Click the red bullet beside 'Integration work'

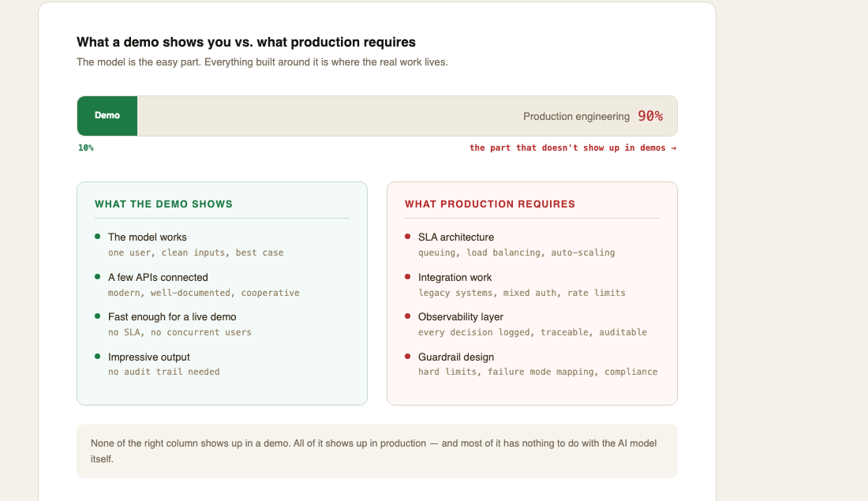point(407,277)
